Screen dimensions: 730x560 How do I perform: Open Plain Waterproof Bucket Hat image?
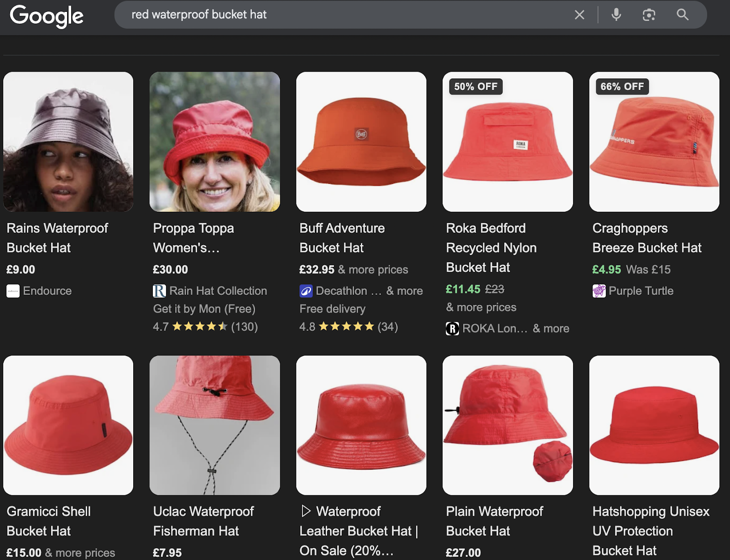[x=508, y=425]
